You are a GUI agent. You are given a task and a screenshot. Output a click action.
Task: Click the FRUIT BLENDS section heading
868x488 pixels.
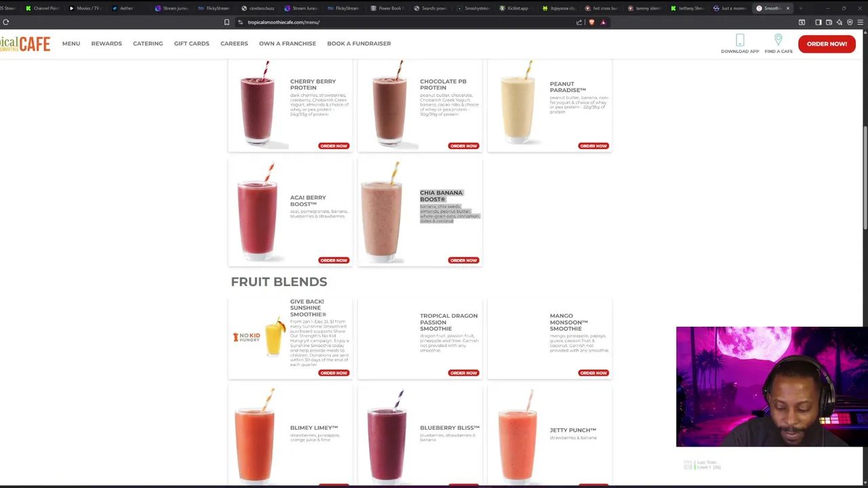pos(279,282)
